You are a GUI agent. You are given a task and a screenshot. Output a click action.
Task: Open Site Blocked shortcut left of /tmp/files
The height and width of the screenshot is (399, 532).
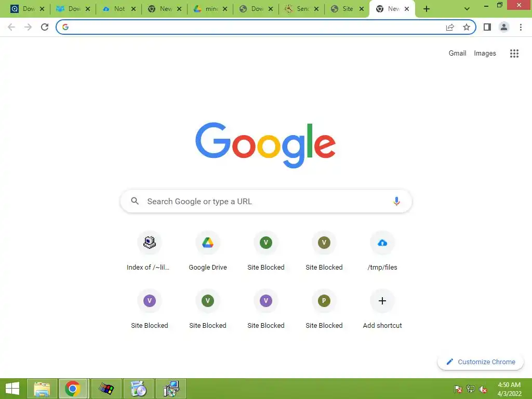(324, 251)
